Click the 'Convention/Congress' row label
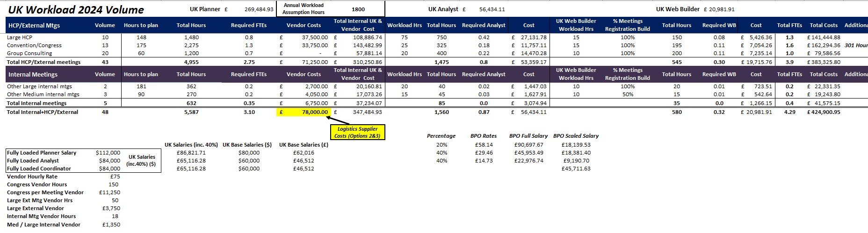The height and width of the screenshot is (233, 868). (34, 45)
